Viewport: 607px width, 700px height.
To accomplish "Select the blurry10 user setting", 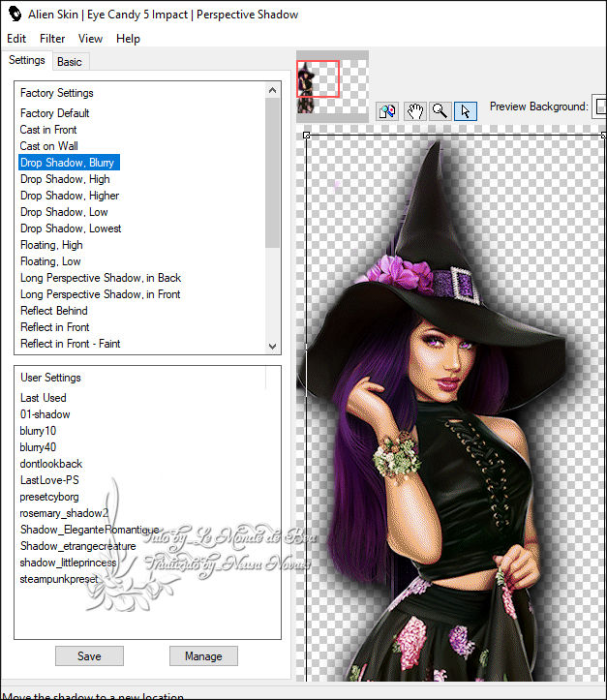I will click(x=38, y=431).
